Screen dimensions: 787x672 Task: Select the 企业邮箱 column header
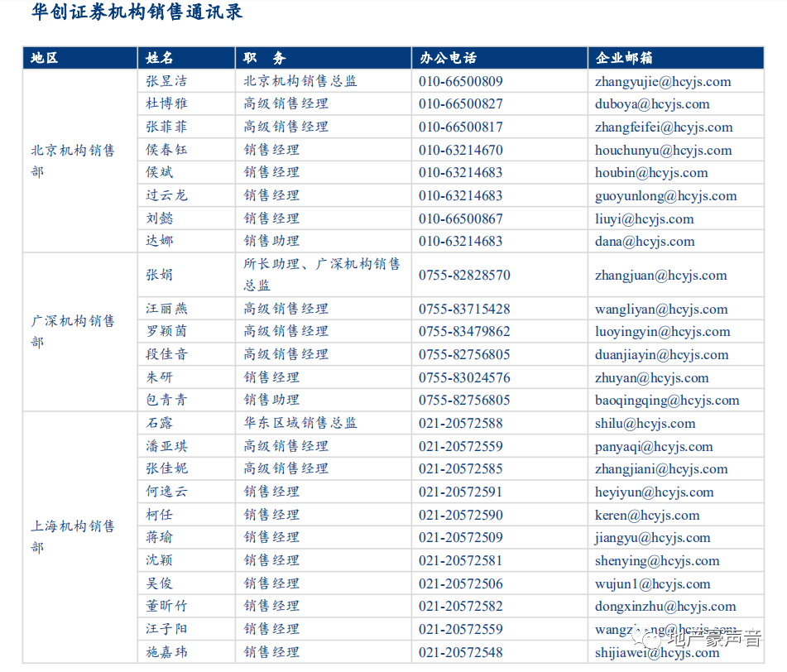[624, 58]
